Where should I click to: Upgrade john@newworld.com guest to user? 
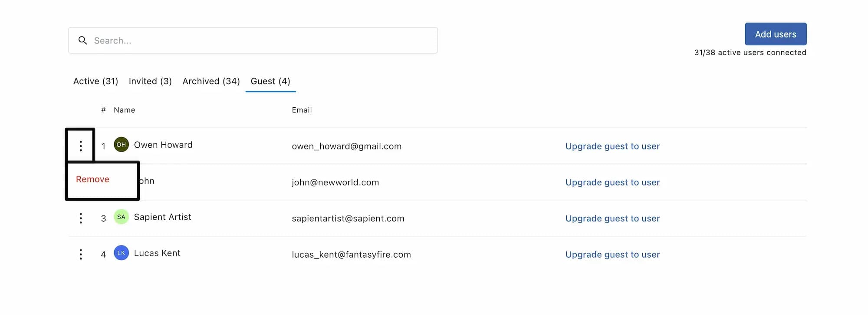point(612,182)
